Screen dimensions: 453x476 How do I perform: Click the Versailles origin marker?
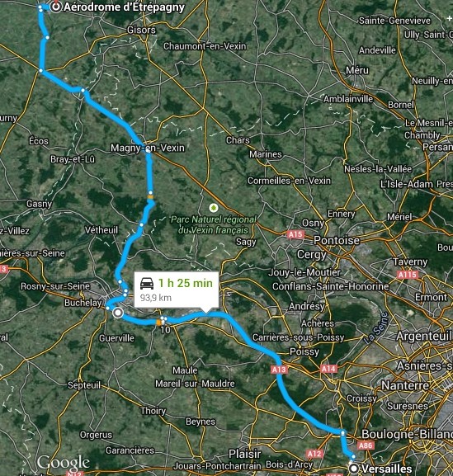tap(354, 469)
